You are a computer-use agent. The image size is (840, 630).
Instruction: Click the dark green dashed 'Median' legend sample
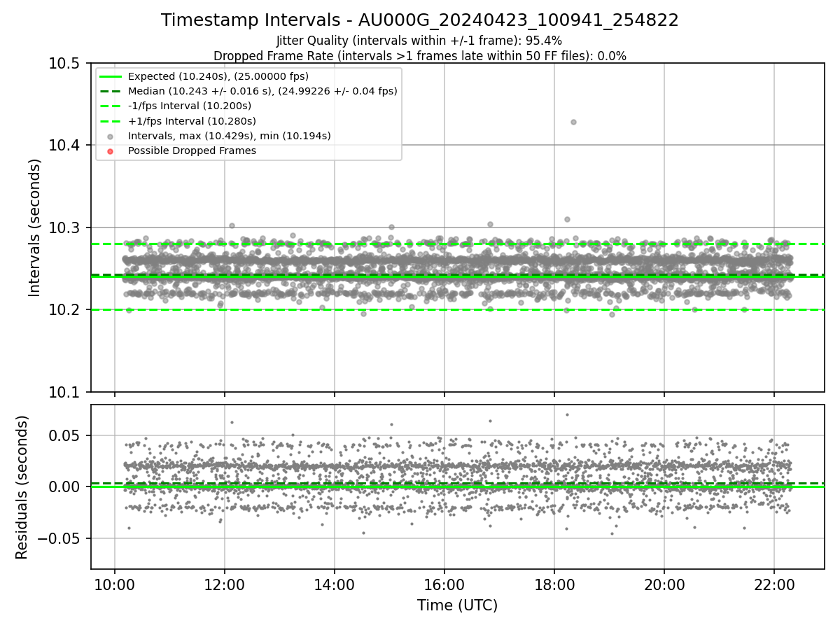pyautogui.click(x=110, y=91)
